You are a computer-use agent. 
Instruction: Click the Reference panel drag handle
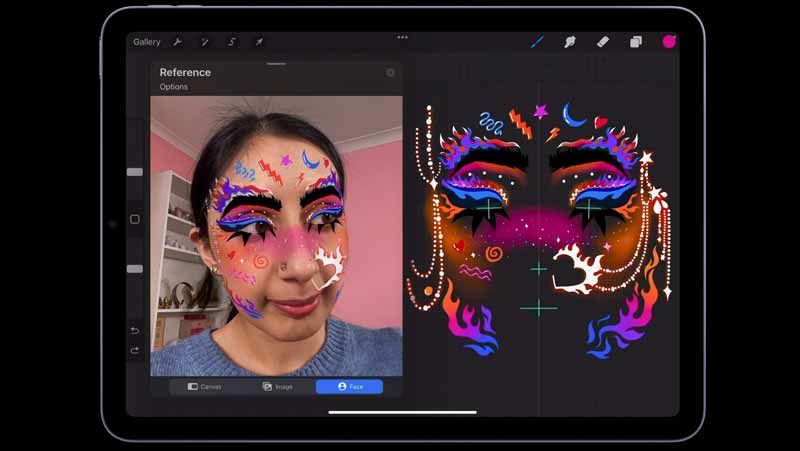(276, 64)
